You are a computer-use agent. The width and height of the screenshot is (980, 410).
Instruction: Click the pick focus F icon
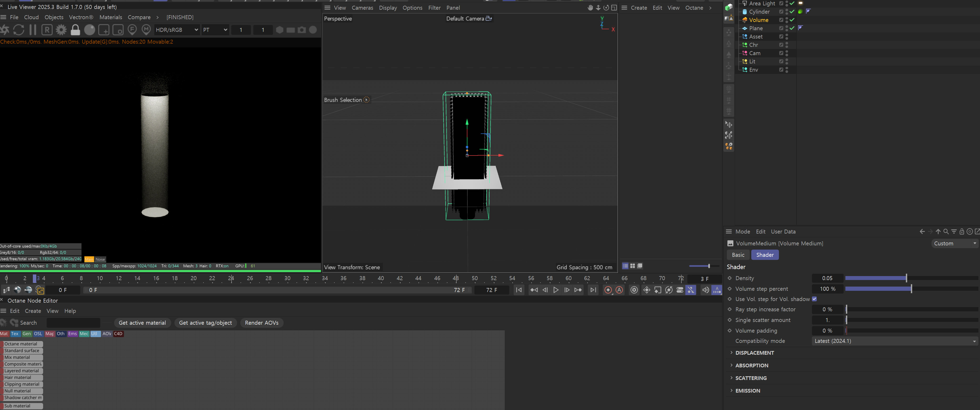132,30
